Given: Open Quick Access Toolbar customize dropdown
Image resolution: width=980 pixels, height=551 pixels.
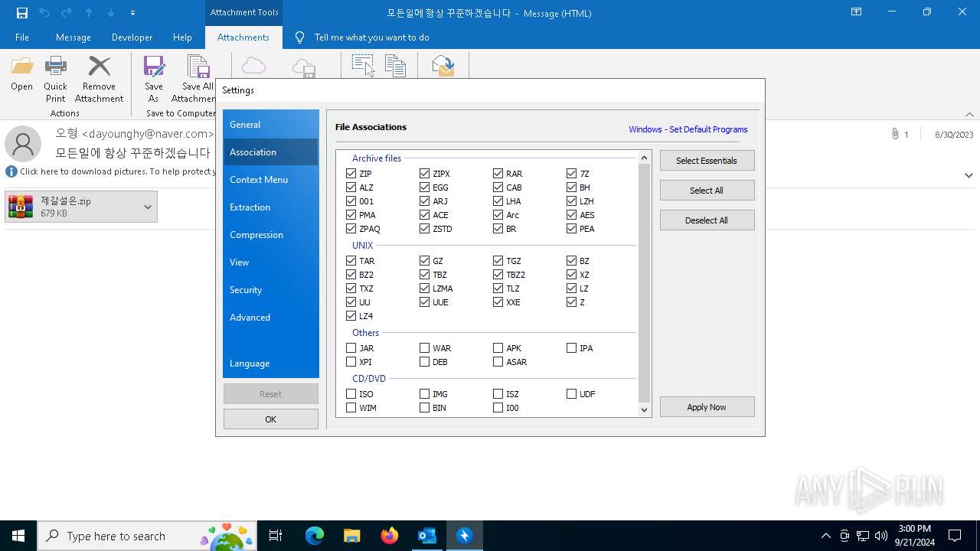Looking at the screenshot, I should click(133, 13).
